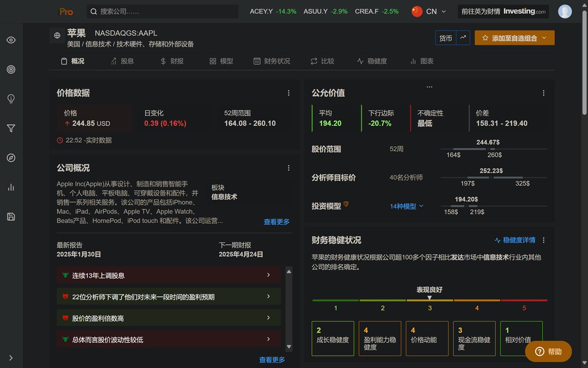
Task: Open the 14种模型 dropdown
Action: click(407, 207)
